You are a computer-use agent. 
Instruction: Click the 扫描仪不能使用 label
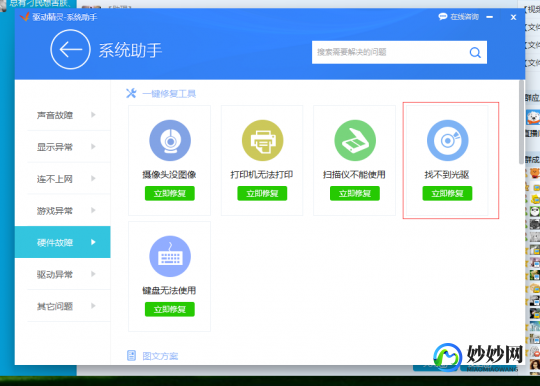click(x=354, y=175)
